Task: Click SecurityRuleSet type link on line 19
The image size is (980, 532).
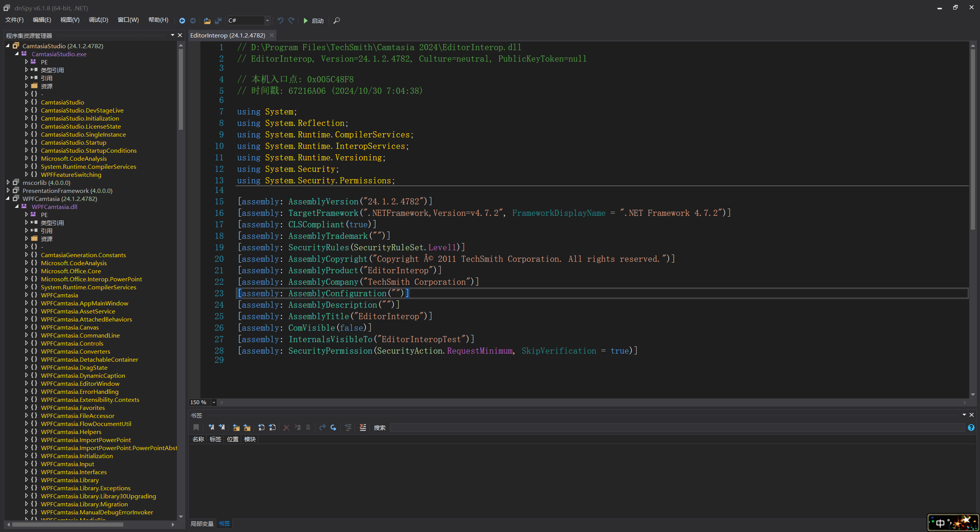Action: click(x=388, y=248)
